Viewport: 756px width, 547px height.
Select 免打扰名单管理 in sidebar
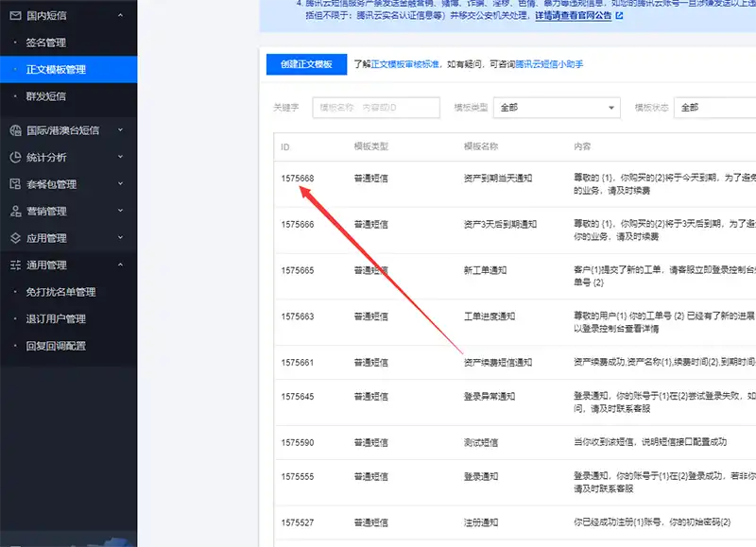click(x=60, y=292)
